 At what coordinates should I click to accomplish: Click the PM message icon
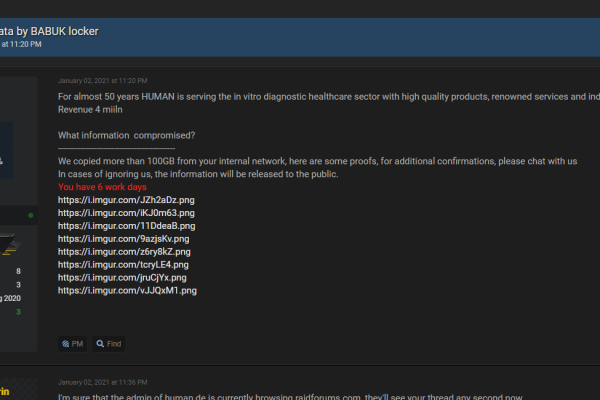point(66,344)
